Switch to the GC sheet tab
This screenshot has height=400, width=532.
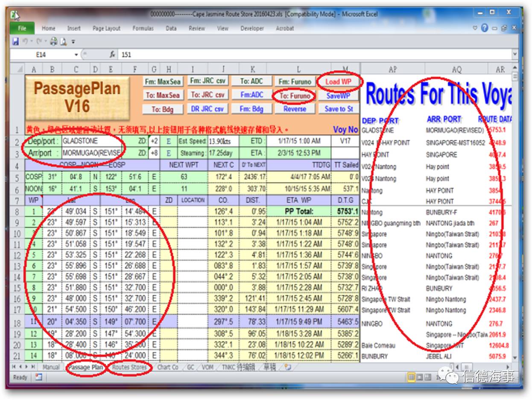pyautogui.click(x=190, y=367)
